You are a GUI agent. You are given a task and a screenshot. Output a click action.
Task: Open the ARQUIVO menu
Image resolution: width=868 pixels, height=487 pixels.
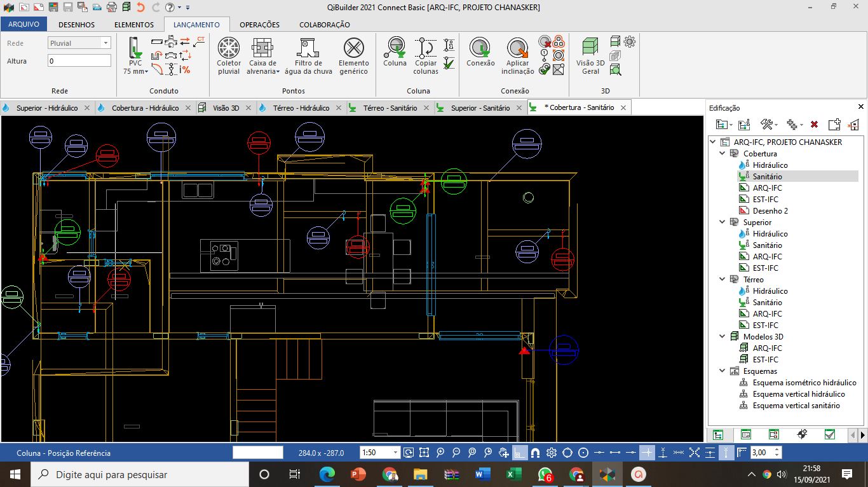pos(24,24)
